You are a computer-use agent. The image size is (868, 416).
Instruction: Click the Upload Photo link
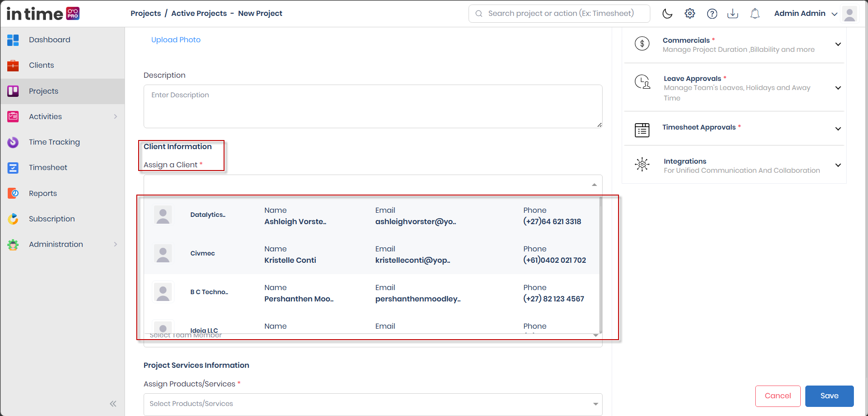coord(176,40)
